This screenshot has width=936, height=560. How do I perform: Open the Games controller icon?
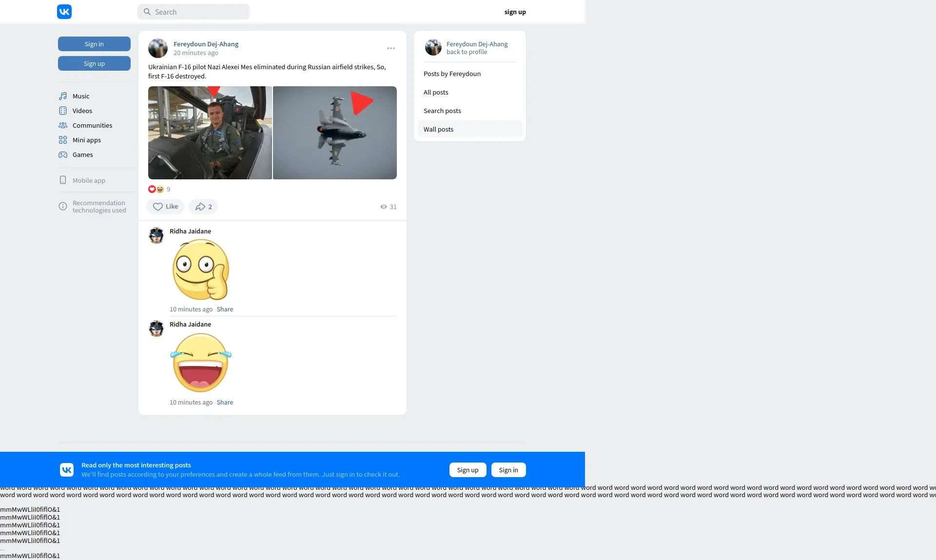63,154
